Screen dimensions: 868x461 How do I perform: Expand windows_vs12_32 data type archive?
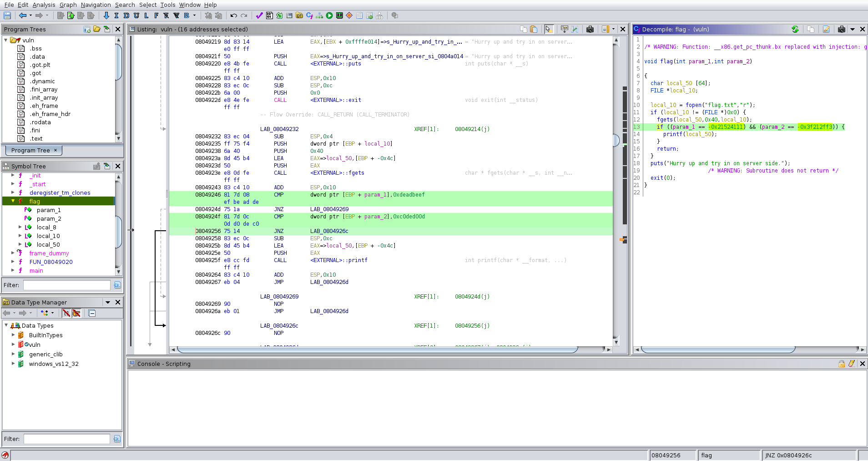[x=13, y=364]
